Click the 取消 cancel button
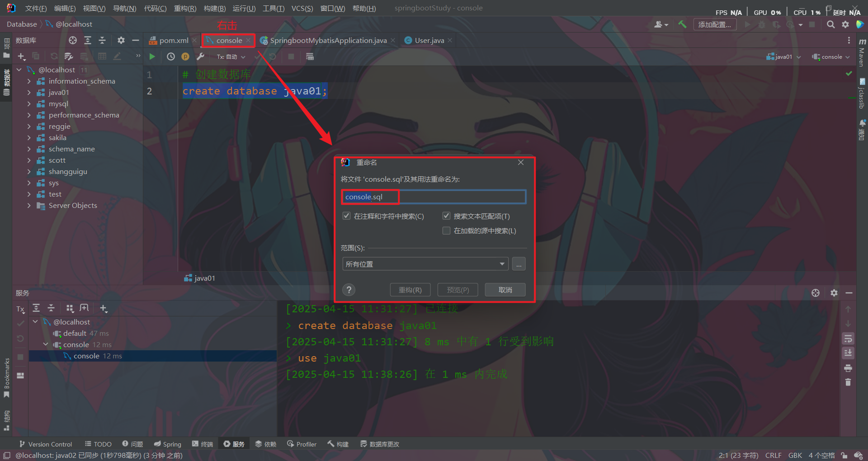 click(x=505, y=290)
